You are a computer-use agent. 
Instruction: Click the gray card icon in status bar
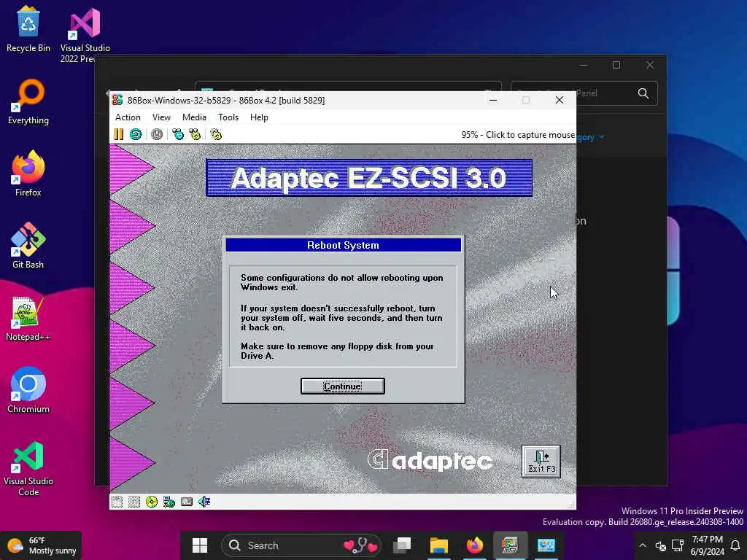point(187,502)
